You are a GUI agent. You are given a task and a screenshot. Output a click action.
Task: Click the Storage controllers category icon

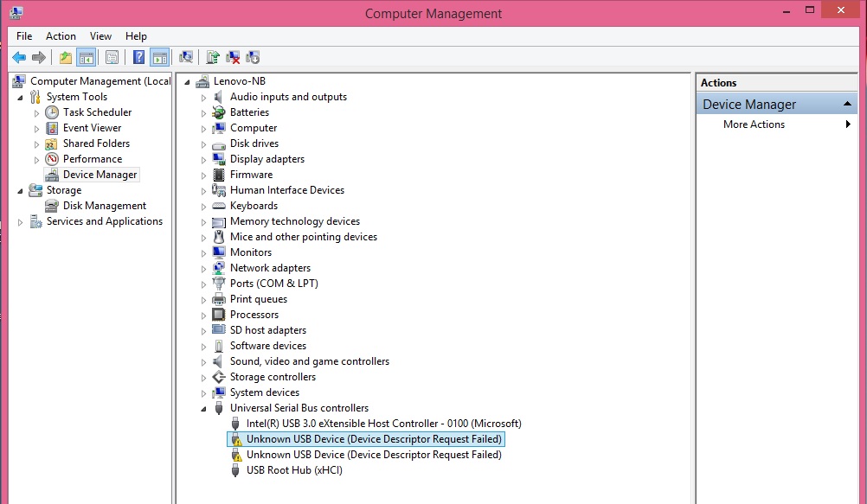point(219,377)
